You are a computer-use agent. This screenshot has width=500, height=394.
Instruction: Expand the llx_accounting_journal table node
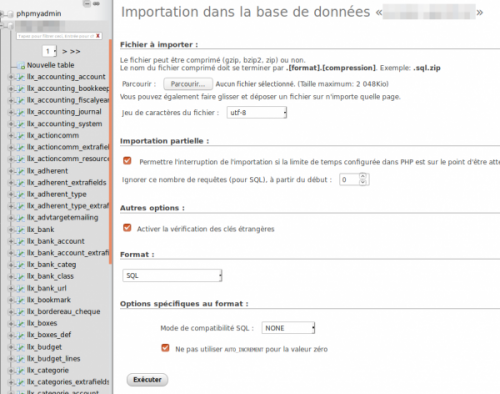[x=11, y=112]
